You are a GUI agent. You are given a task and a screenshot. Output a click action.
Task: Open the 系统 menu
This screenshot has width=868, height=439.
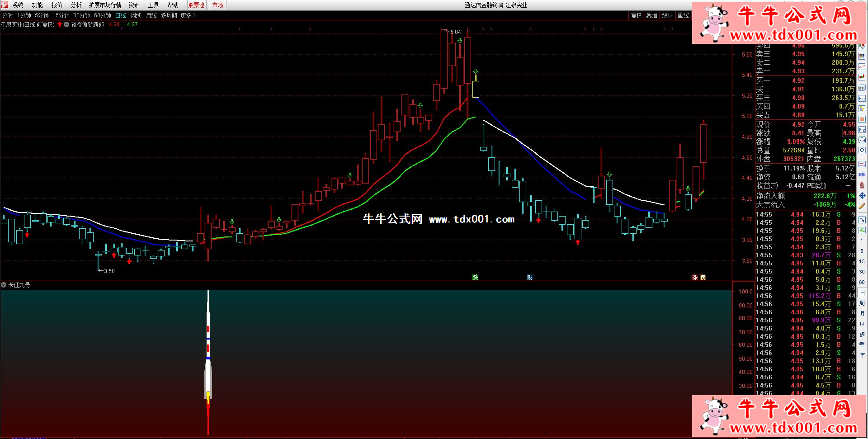click(x=18, y=5)
